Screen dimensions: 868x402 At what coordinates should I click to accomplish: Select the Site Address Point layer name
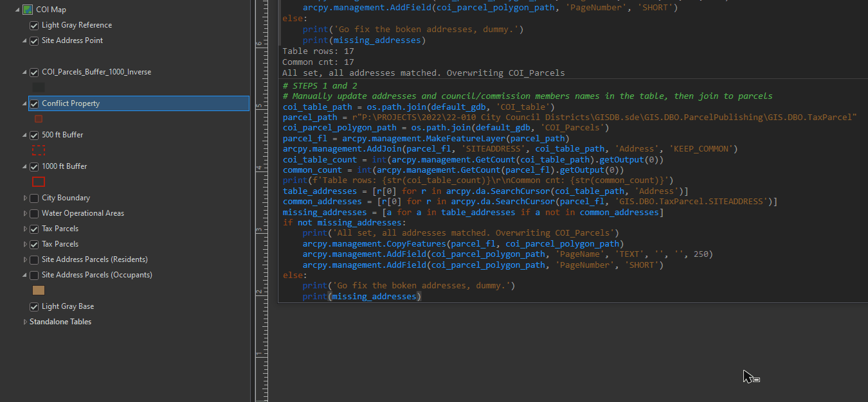(x=73, y=41)
